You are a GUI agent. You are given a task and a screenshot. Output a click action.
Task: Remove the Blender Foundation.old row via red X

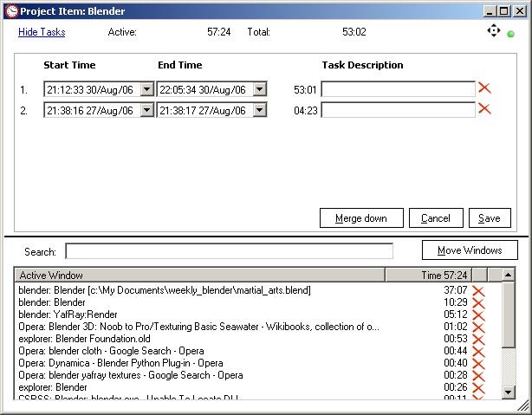(x=478, y=340)
